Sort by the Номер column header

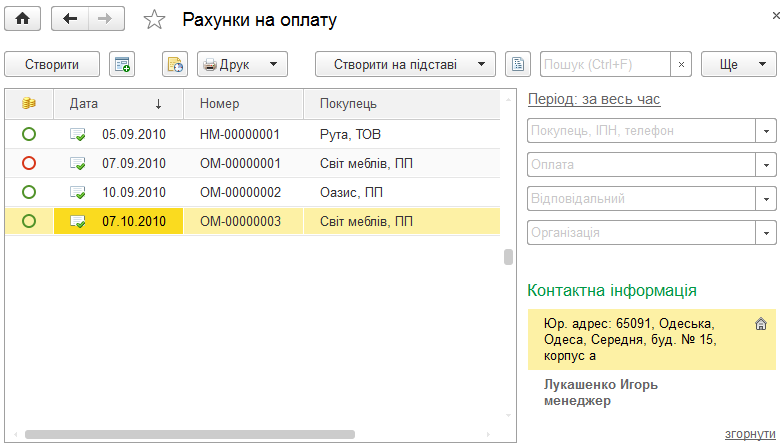click(x=244, y=103)
